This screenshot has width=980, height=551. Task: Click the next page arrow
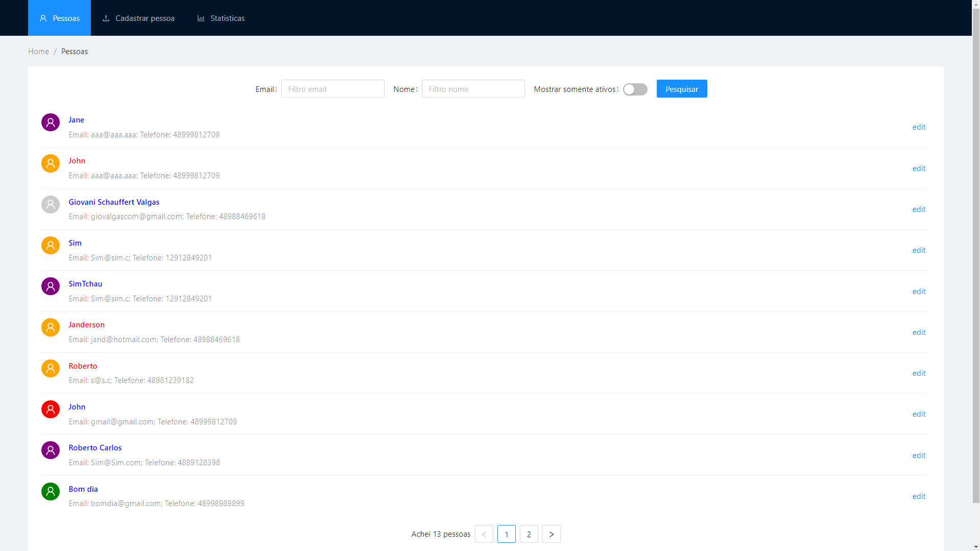tap(551, 534)
